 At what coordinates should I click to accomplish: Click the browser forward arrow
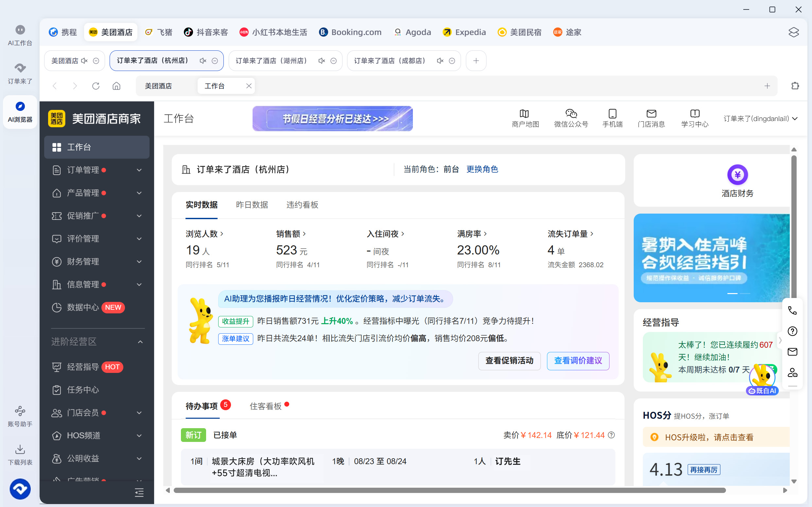[x=75, y=86]
